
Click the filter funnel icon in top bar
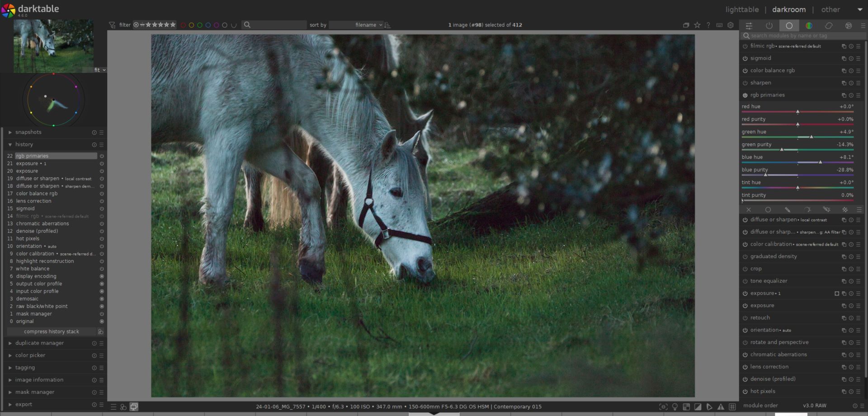pos(112,25)
